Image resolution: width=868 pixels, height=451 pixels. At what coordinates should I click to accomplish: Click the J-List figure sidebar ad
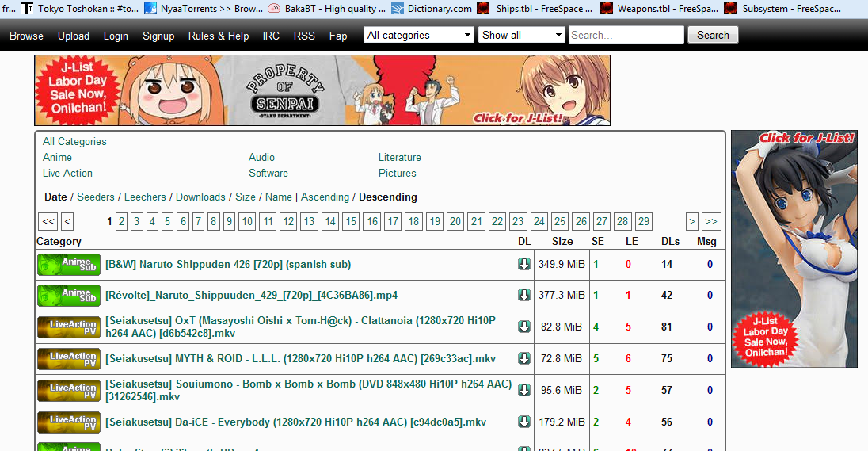pos(794,249)
